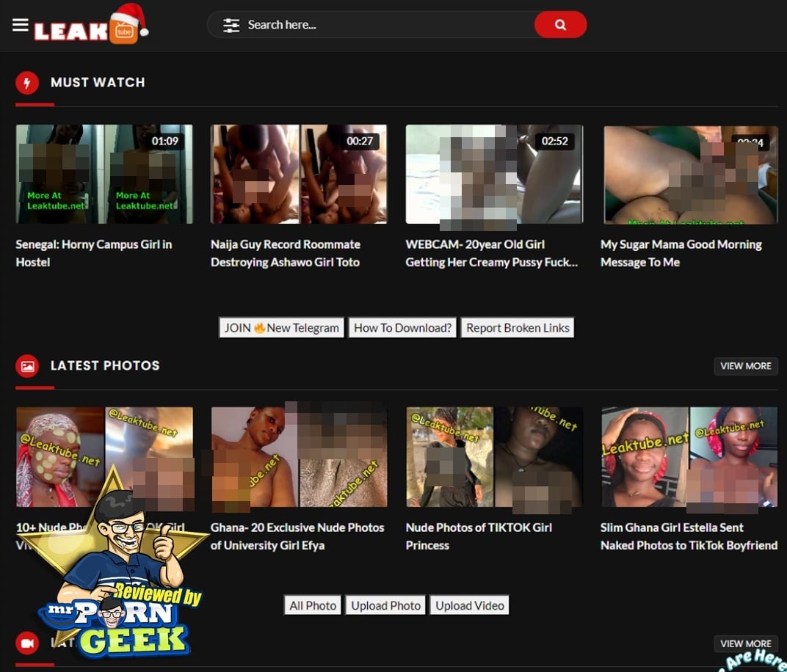The width and height of the screenshot is (787, 672).
Task: Join the New Telegram channel
Action: (x=282, y=328)
